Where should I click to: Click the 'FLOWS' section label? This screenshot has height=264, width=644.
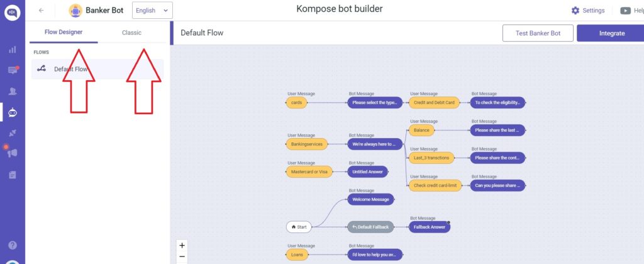(x=41, y=52)
